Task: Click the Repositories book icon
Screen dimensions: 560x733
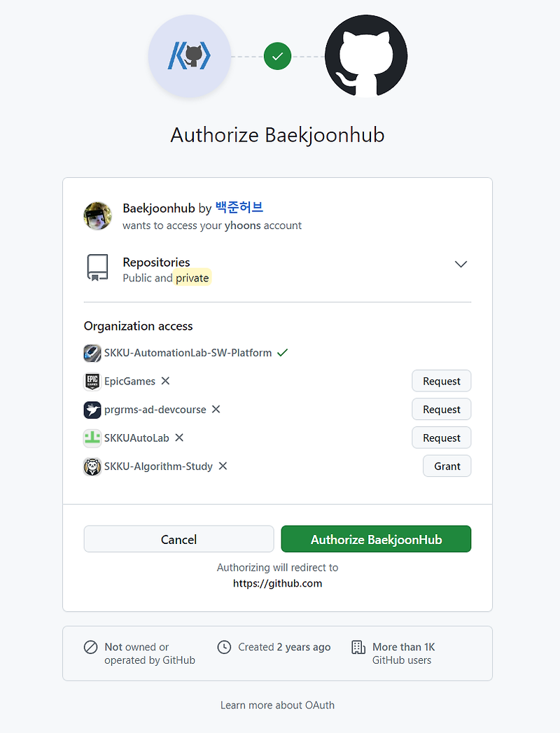Action: [x=97, y=267]
